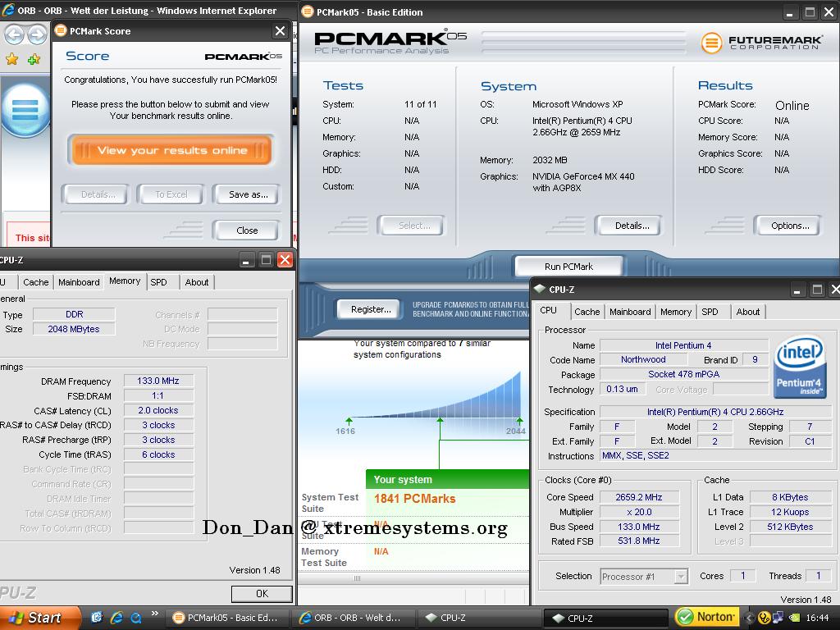Switch to first CPU-Z taskbar button
Viewport: 840px width, 630px height.
pyautogui.click(x=478, y=618)
